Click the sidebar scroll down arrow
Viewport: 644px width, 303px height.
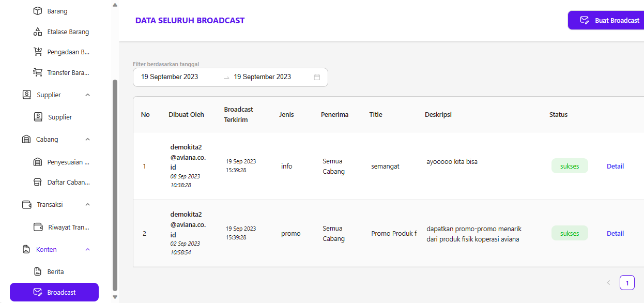tap(115, 297)
